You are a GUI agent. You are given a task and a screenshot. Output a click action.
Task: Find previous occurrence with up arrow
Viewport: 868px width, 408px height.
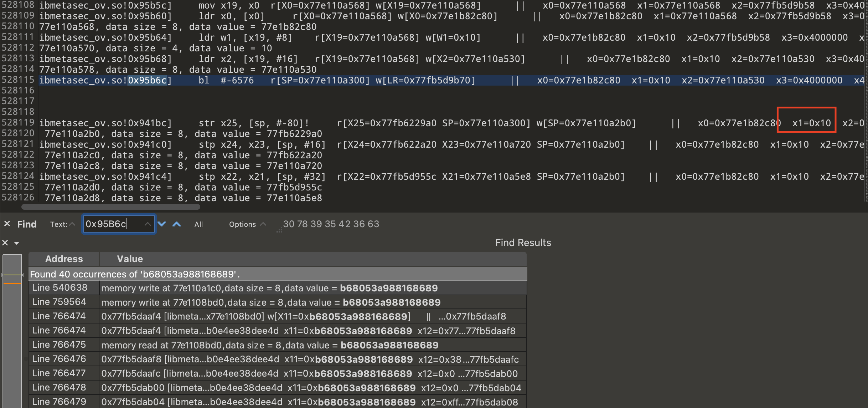coord(177,224)
